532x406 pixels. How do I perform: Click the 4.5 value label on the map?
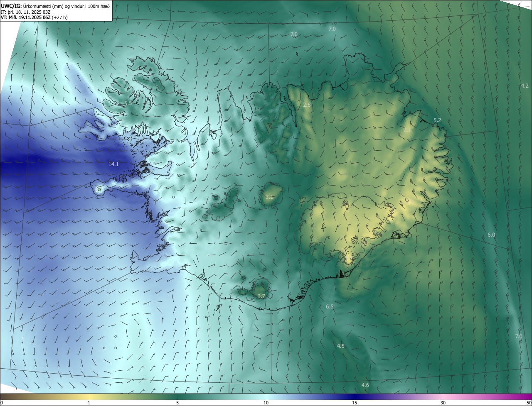point(340,346)
